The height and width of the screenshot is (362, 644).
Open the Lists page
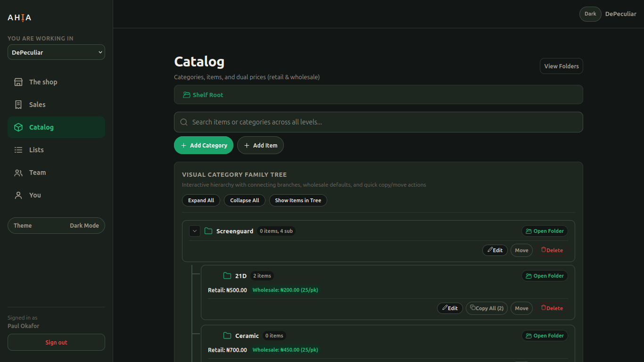[x=56, y=150]
